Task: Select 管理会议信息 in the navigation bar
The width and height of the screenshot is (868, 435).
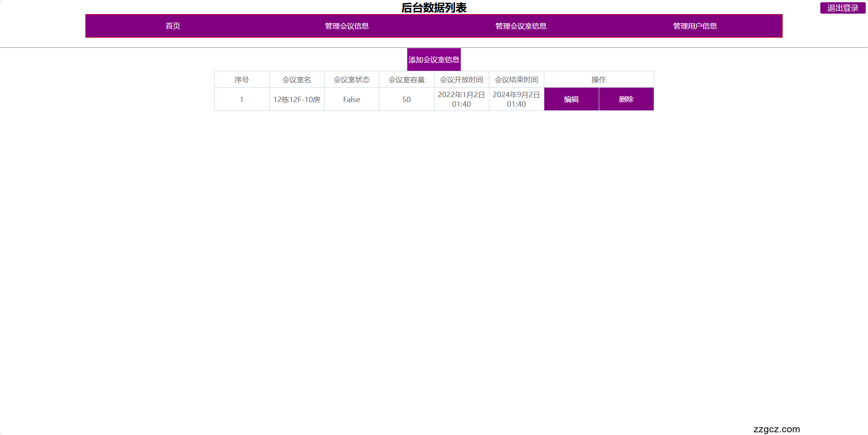Action: coord(346,26)
